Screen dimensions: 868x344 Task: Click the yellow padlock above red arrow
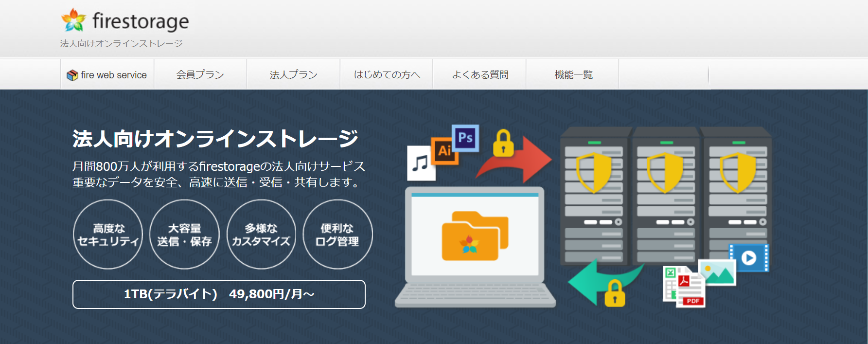[x=503, y=144]
